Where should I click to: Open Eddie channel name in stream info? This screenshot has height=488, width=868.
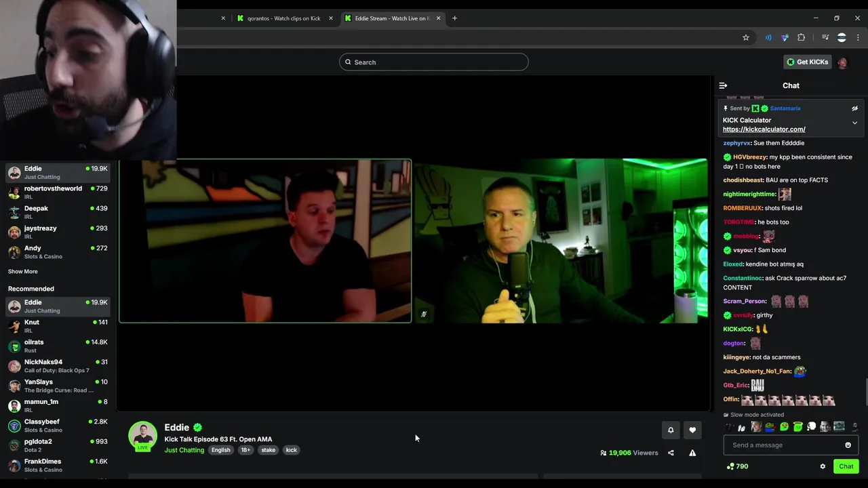176,428
